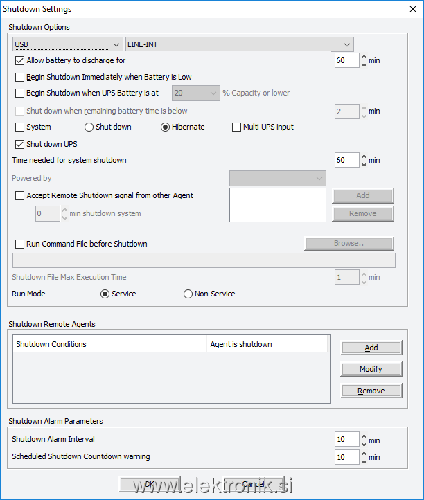Tick the Multi UPS Input checkbox

point(236,127)
